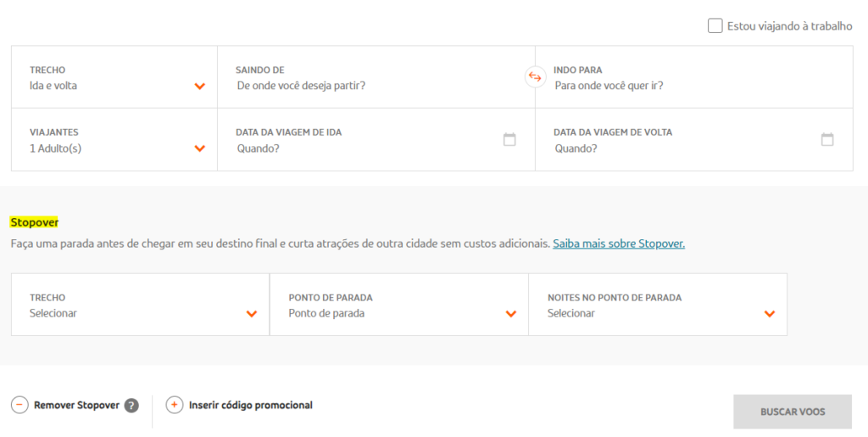Expand the Stopover Trecho Selecionar dropdown
Image resolution: width=868 pixels, height=437 pixels.
(252, 314)
